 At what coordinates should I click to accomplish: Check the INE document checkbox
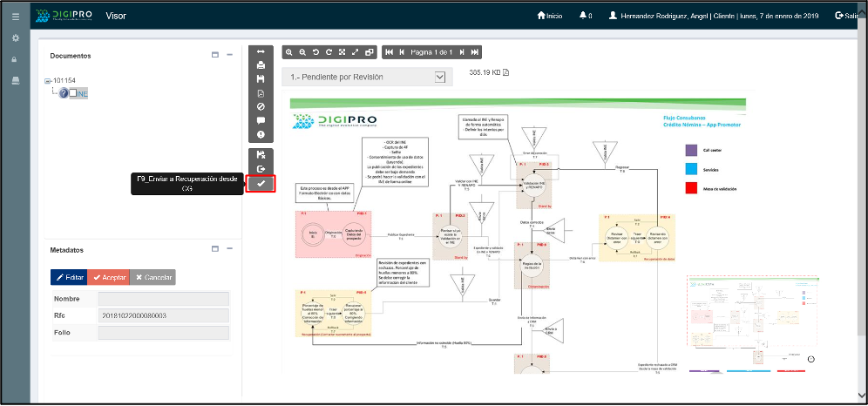(74, 93)
